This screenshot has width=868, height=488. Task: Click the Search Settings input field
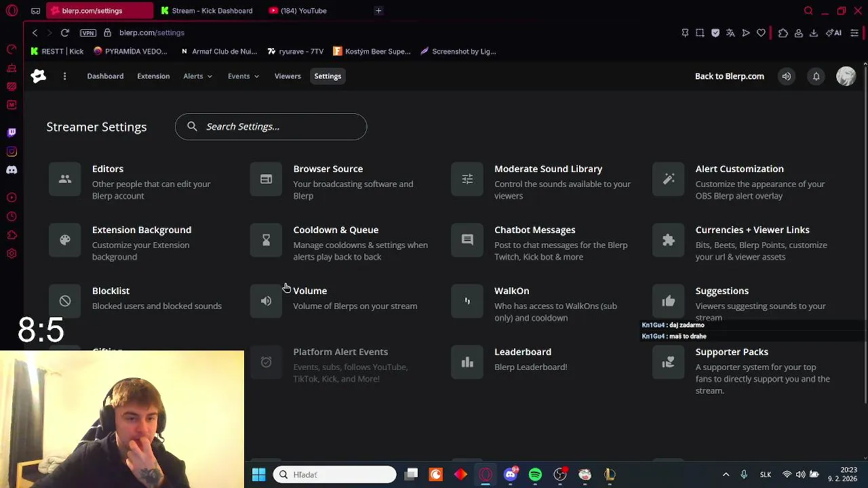tap(271, 127)
